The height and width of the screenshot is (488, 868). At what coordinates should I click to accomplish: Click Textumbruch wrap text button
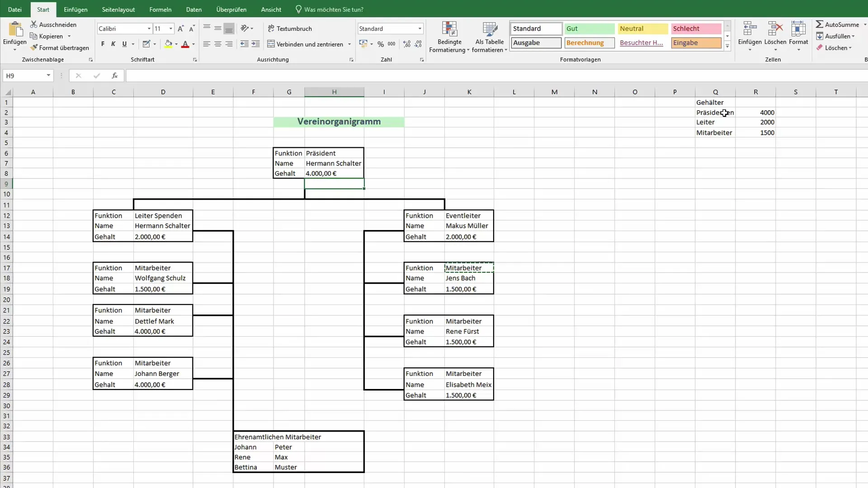click(290, 28)
